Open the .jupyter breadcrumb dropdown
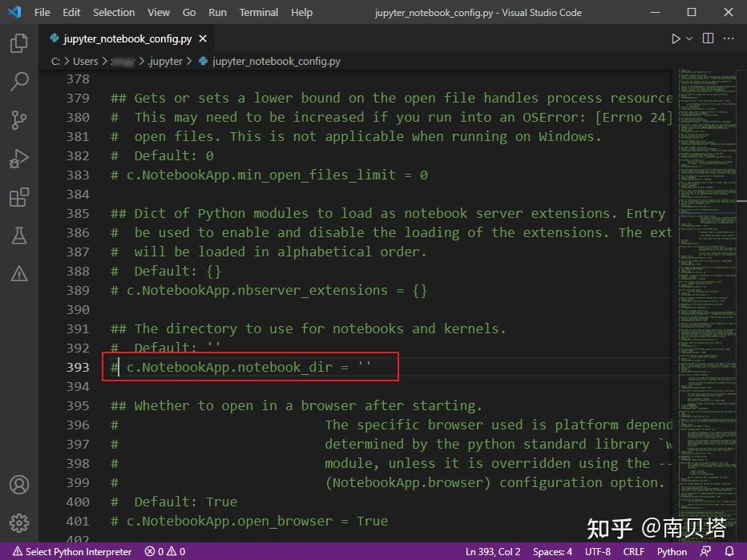Viewport: 747px width, 560px height. coord(166,61)
